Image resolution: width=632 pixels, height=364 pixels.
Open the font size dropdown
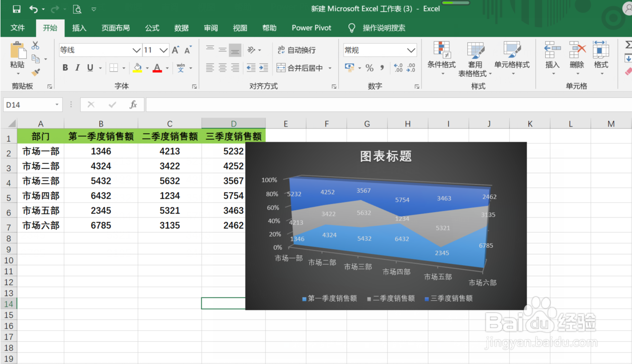point(163,50)
